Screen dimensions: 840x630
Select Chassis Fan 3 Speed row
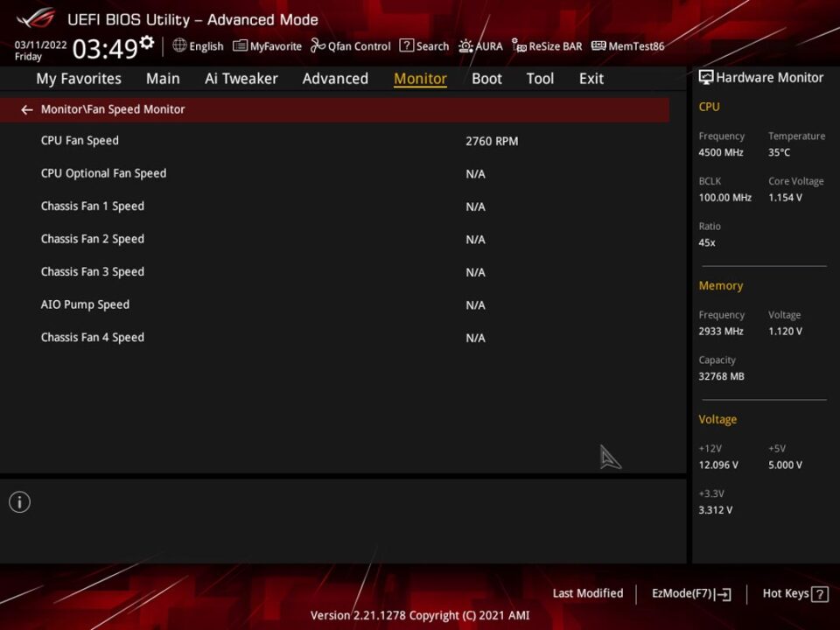[334, 271]
